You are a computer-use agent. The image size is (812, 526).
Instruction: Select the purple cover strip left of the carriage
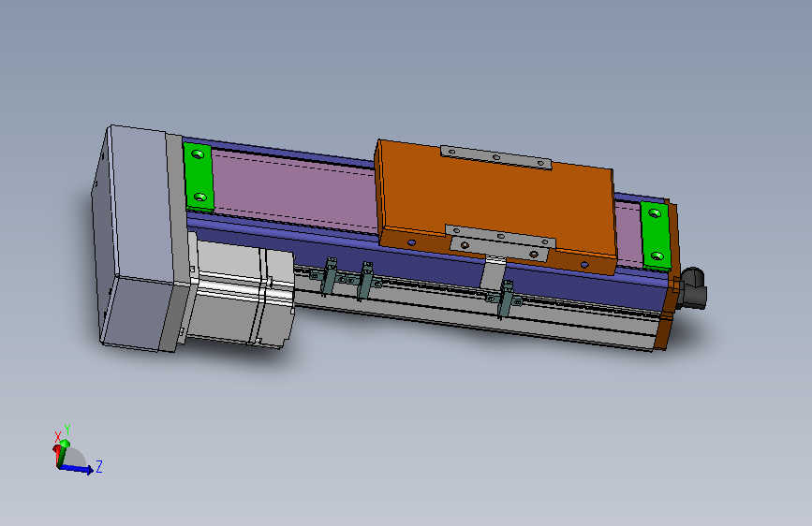(295, 192)
